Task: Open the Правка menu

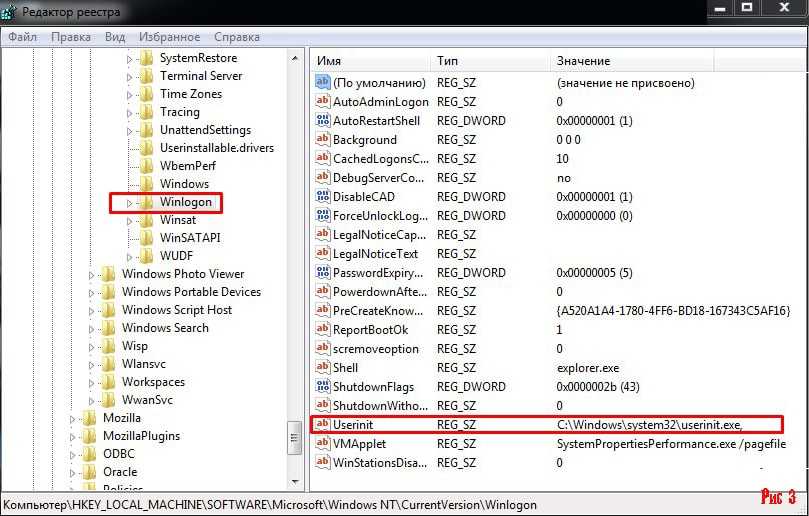Action: (70, 37)
